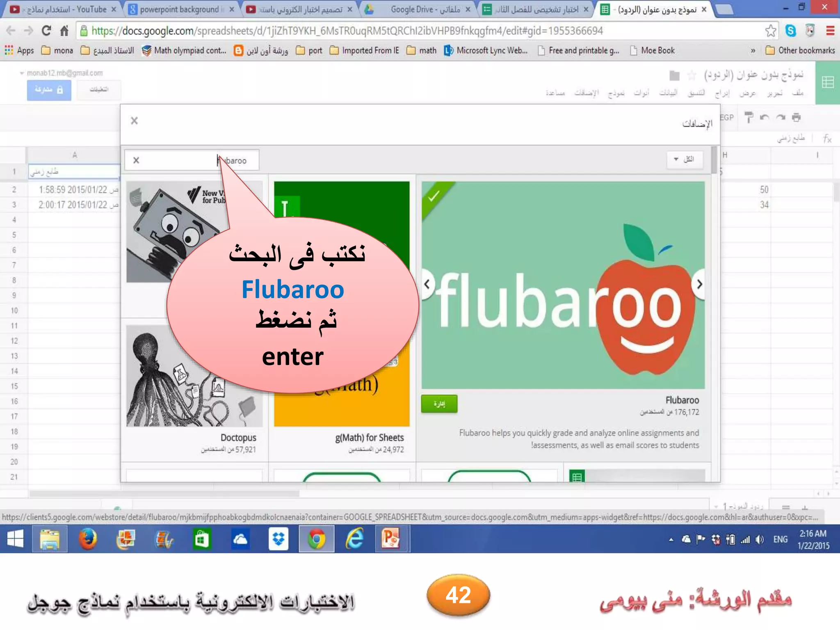The image size is (840, 630).
Task: Click the ENG language indicator
Action: (780, 539)
